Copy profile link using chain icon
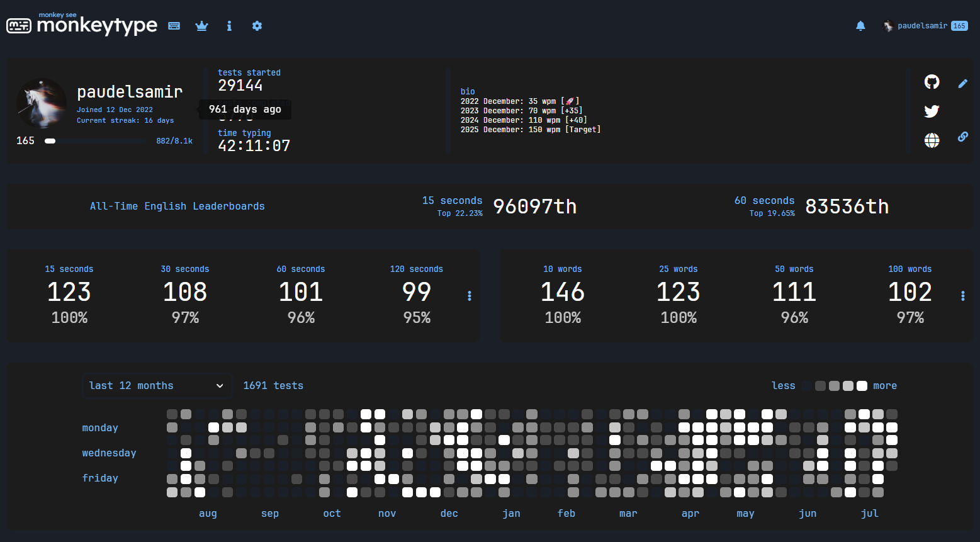The height and width of the screenshot is (542, 980). pos(962,137)
